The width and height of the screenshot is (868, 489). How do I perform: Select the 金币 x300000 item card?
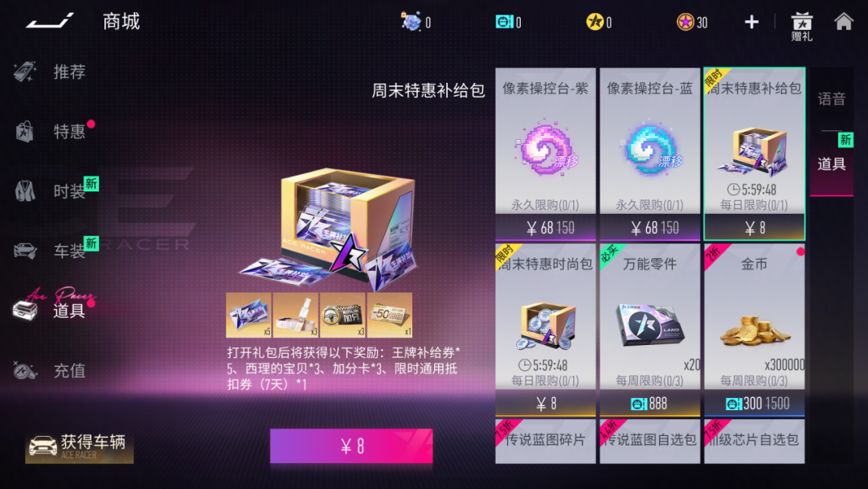click(755, 330)
